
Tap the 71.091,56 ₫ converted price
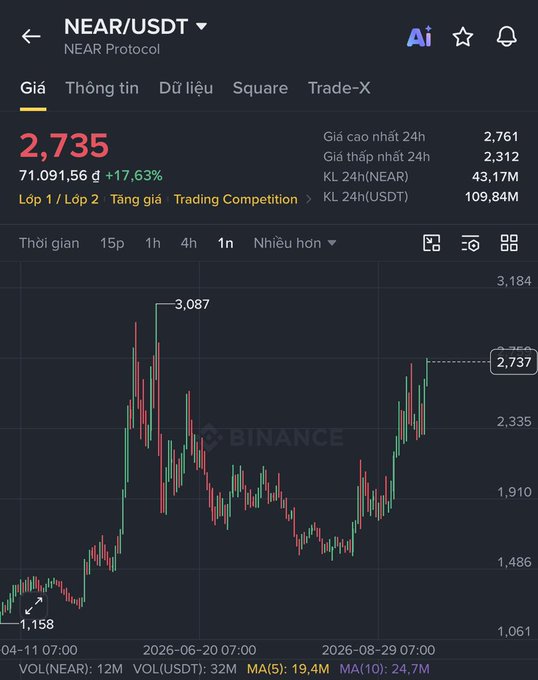tap(59, 176)
